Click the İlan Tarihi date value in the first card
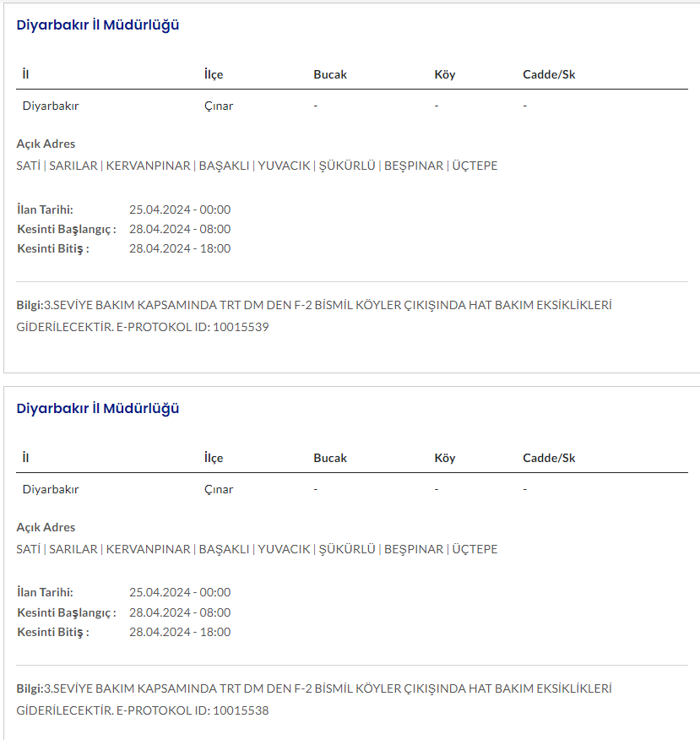The width and height of the screenshot is (700, 740). [180, 209]
